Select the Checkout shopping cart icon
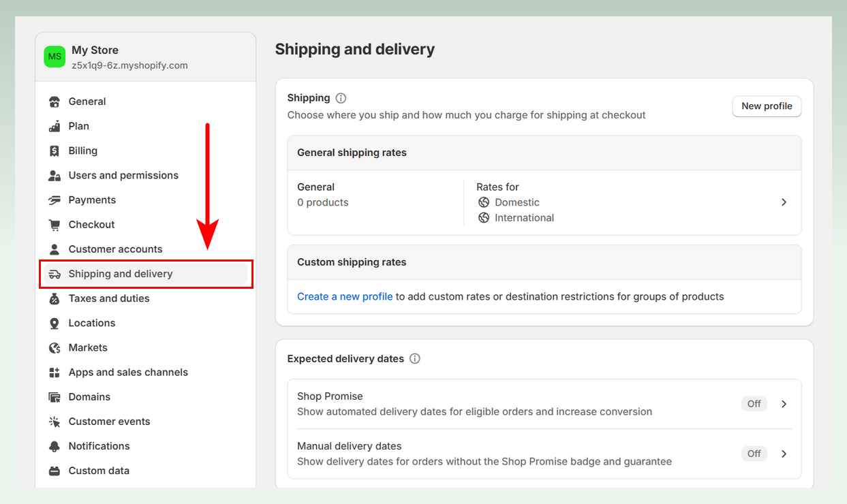The height and width of the screenshot is (504, 847). click(55, 224)
